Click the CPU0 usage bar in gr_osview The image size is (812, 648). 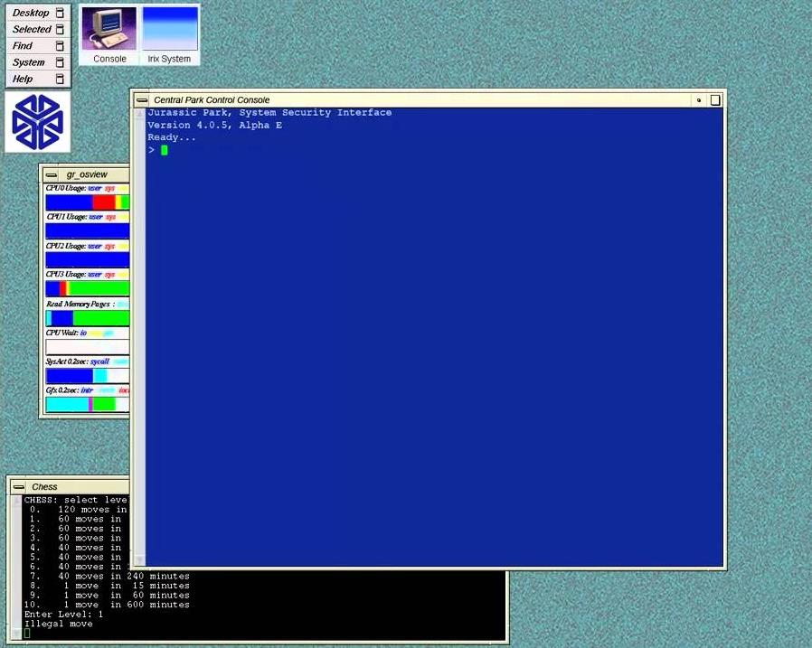(x=88, y=202)
